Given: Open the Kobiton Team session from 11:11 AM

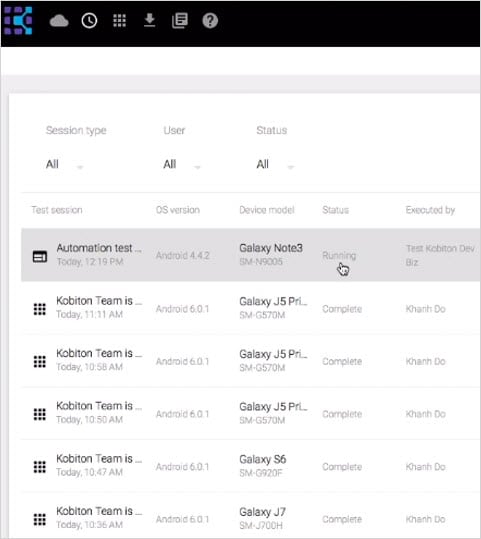Looking at the screenshot, I should pyautogui.click(x=99, y=301).
